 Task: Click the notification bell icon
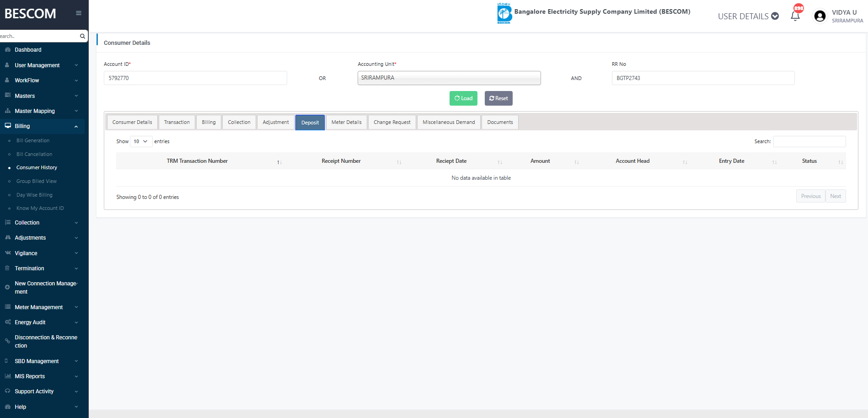(x=795, y=16)
